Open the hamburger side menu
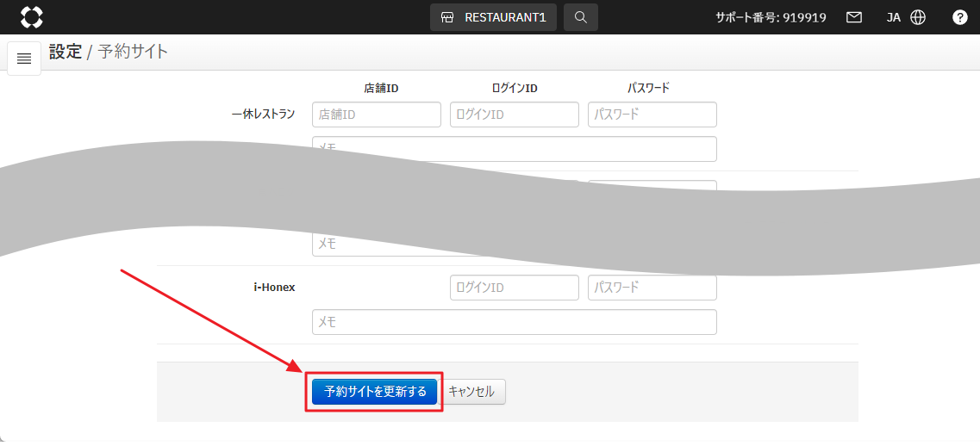This screenshot has height=446, width=980. (x=24, y=59)
